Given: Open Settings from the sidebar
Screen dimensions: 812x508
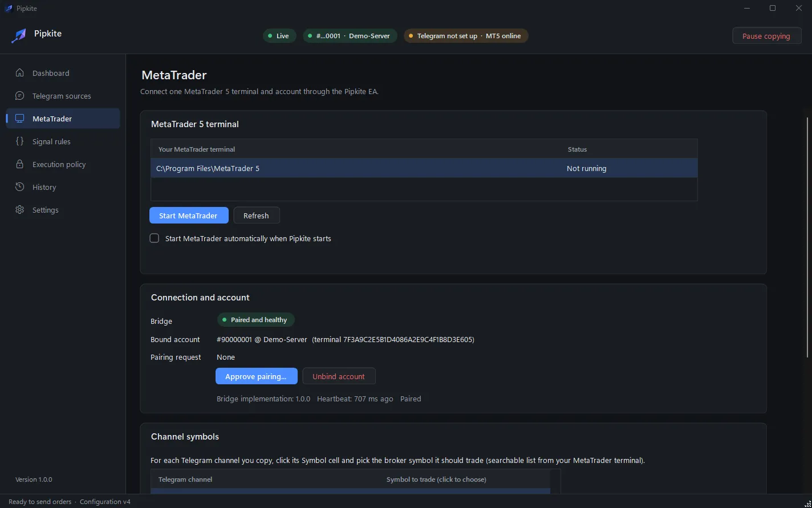Looking at the screenshot, I should (x=63, y=210).
